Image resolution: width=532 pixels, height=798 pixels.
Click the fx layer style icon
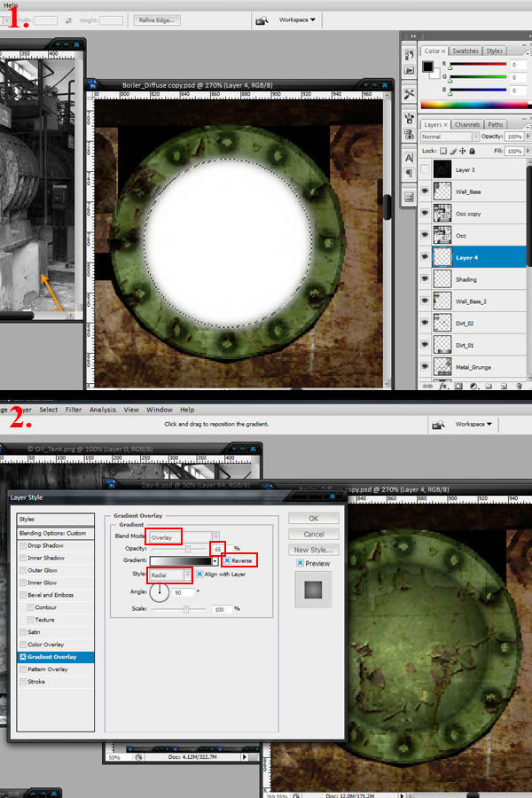point(443,387)
